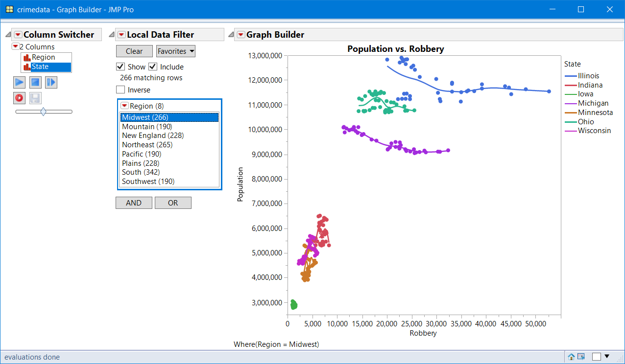
Task: Step to the next column in switcher
Action: click(51, 82)
